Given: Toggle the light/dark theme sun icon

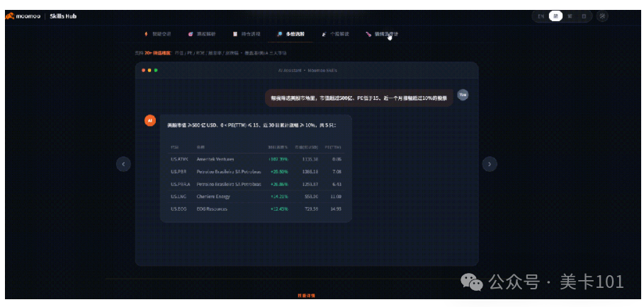Looking at the screenshot, I should (x=602, y=16).
